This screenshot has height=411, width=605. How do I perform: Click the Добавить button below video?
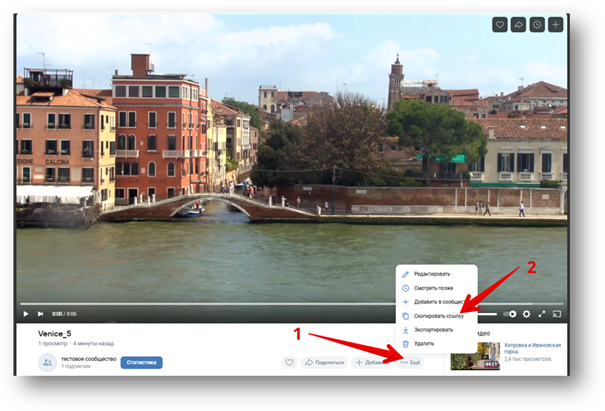coord(372,362)
